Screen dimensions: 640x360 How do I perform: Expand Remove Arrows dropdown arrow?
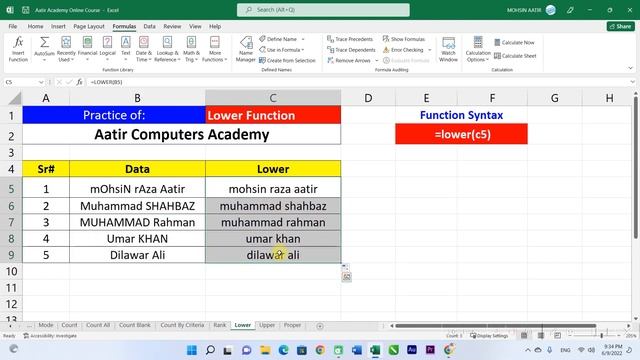pos(376,60)
